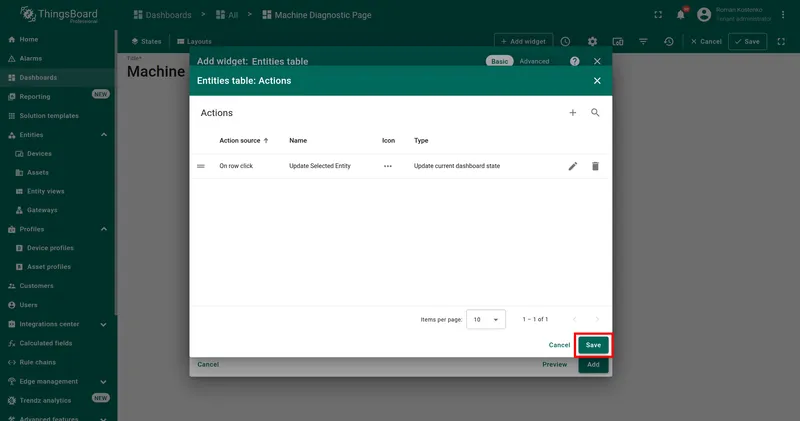Viewport: 800px width, 421px height.
Task: Search actions with magnifier icon
Action: [x=595, y=113]
